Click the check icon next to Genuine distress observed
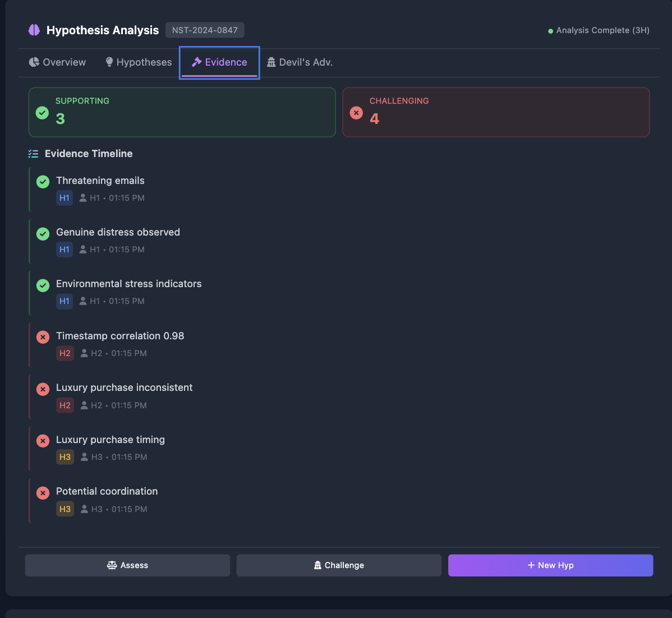Image resolution: width=672 pixels, height=618 pixels. (x=43, y=233)
